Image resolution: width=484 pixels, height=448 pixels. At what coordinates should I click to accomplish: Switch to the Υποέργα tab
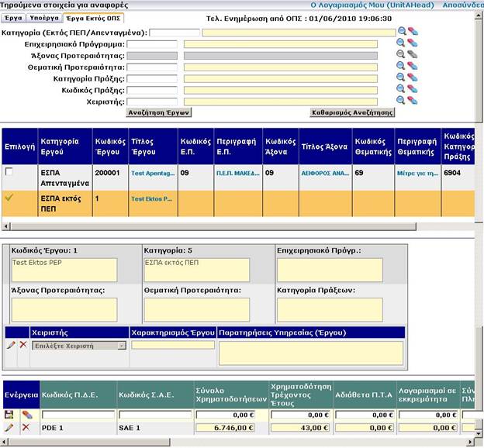43,17
